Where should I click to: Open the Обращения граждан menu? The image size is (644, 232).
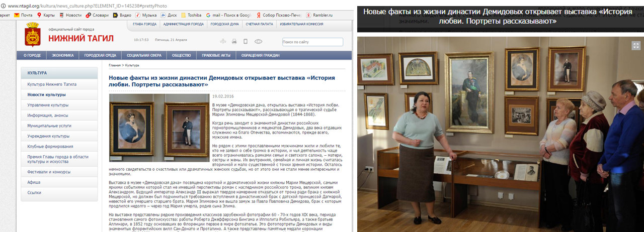point(260,55)
